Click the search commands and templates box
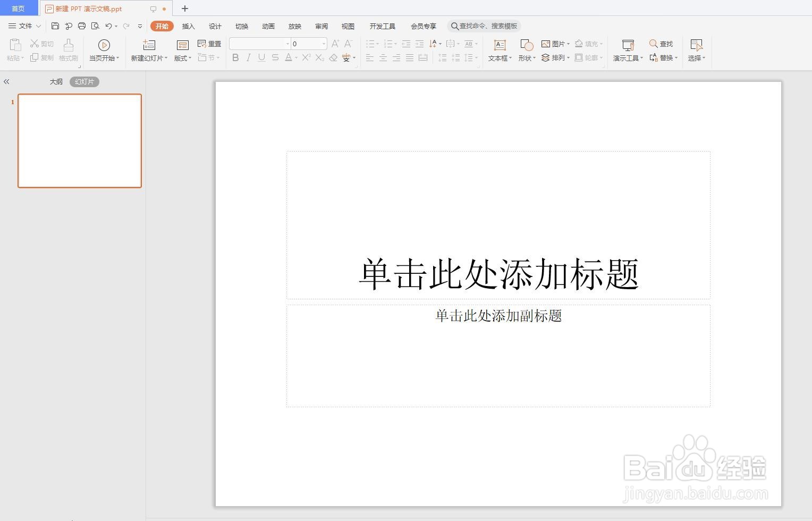 [484, 26]
